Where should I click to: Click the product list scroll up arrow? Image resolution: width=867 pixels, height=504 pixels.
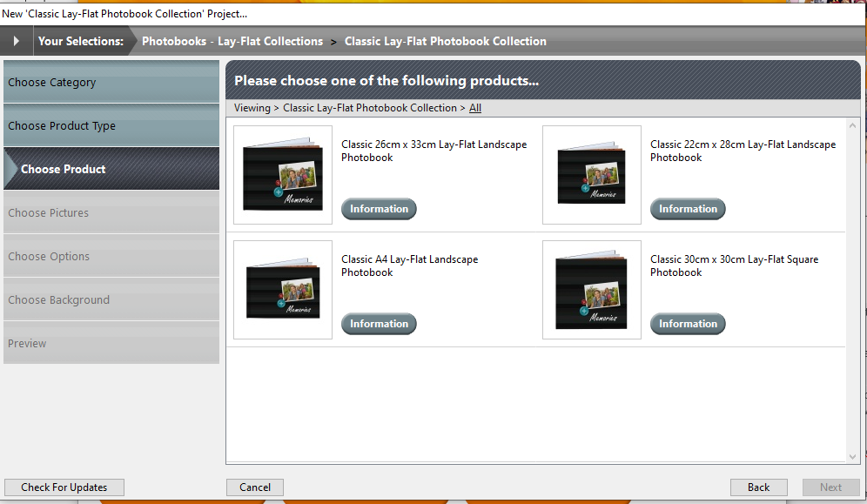coord(852,125)
